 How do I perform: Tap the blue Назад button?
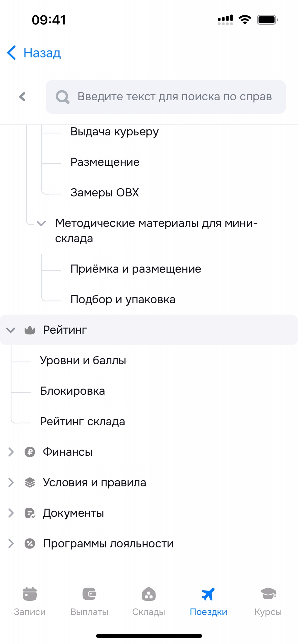(34, 53)
